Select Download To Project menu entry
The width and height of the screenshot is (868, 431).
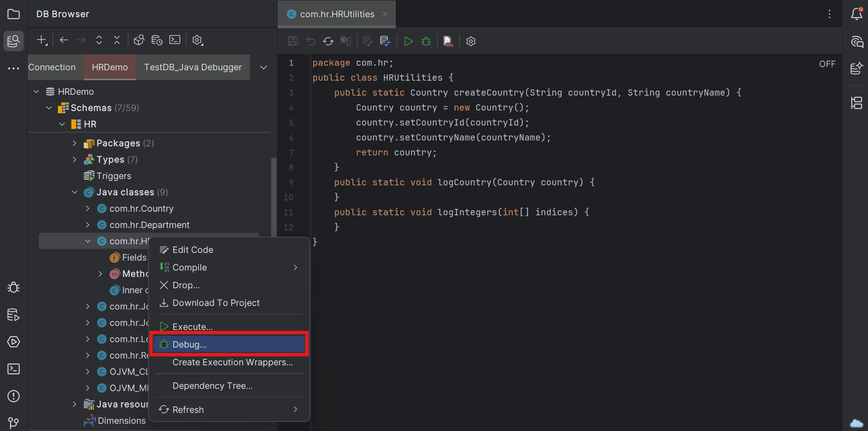216,303
